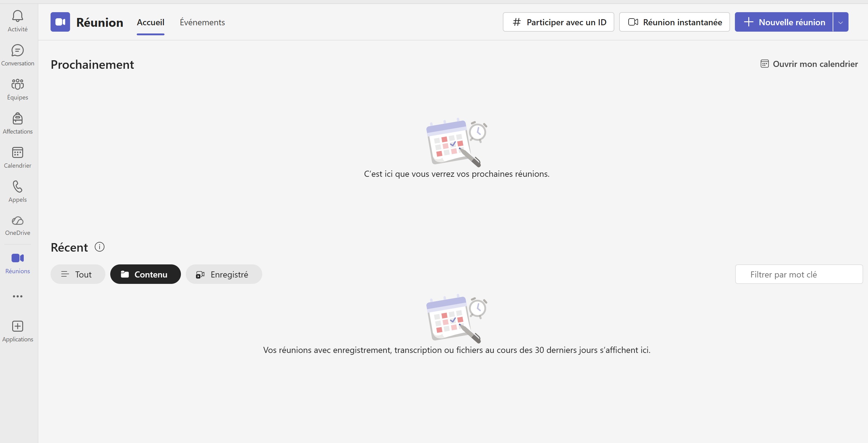Click 'Vos réunions avec enregistrement' message
This screenshot has width=868, height=443.
pos(457,350)
